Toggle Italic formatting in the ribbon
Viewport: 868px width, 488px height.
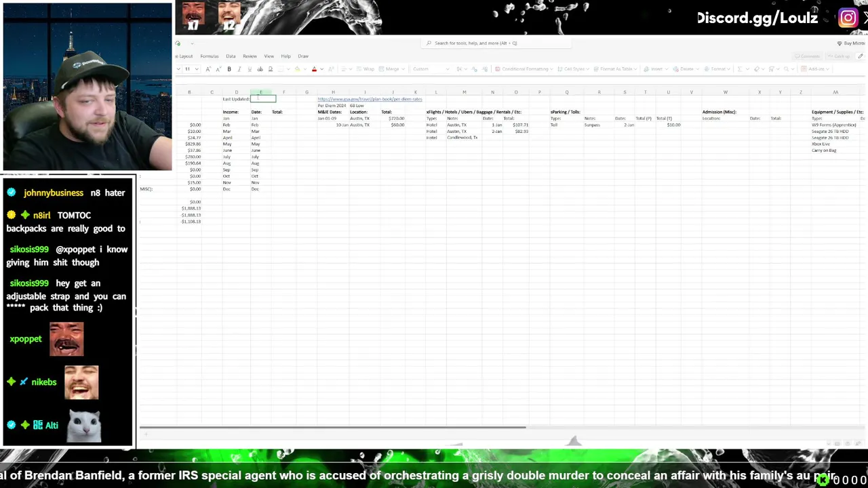(x=239, y=69)
